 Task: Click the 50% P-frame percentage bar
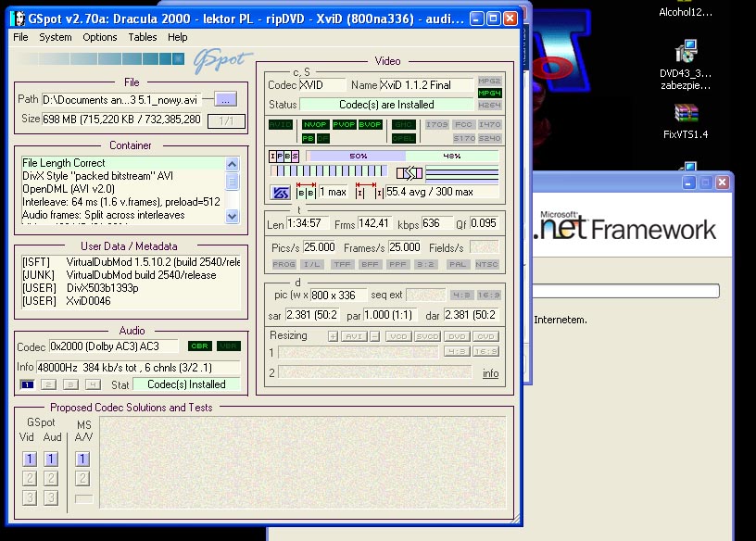(x=358, y=157)
